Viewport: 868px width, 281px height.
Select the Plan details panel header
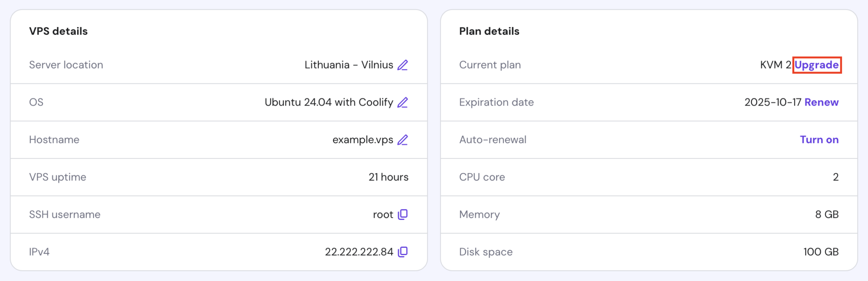pos(489,31)
